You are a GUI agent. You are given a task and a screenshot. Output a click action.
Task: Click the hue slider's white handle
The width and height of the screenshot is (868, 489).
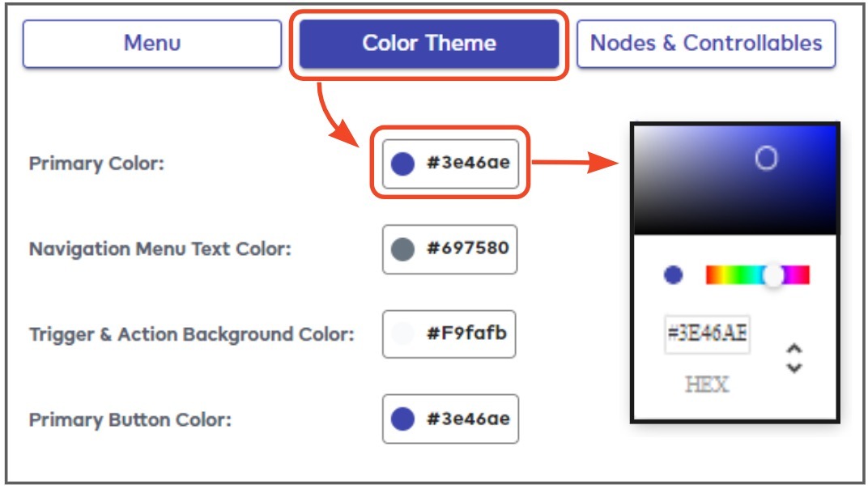coord(774,275)
